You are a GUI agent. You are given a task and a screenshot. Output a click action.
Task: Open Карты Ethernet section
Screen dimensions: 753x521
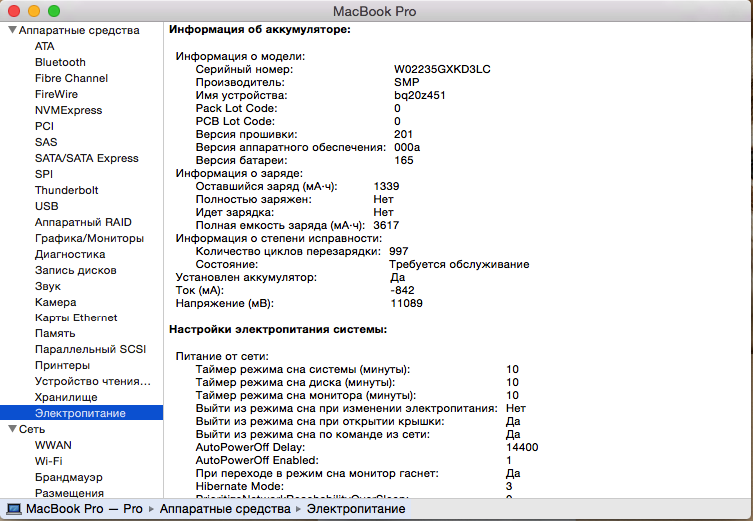coord(76,317)
